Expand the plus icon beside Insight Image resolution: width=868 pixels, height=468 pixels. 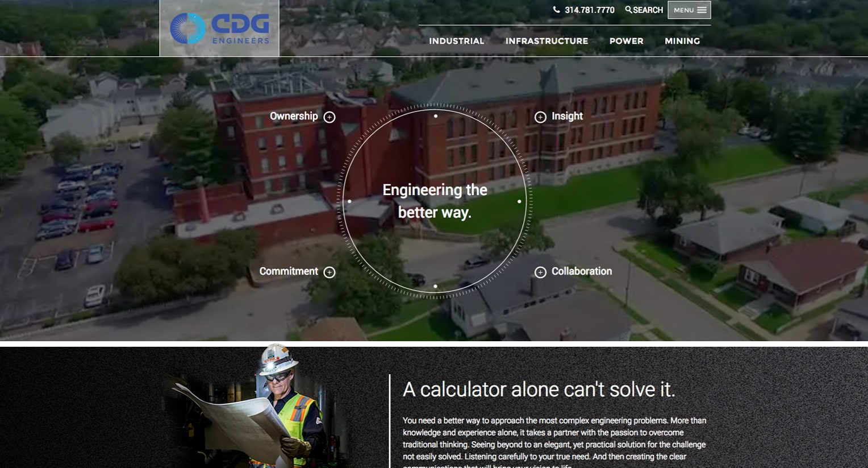coord(540,117)
